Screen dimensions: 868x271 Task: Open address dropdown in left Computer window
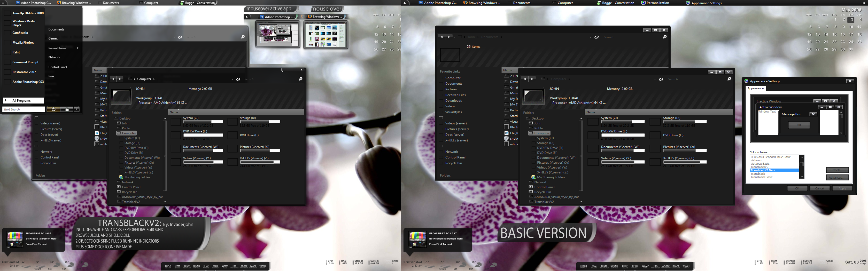[232, 79]
